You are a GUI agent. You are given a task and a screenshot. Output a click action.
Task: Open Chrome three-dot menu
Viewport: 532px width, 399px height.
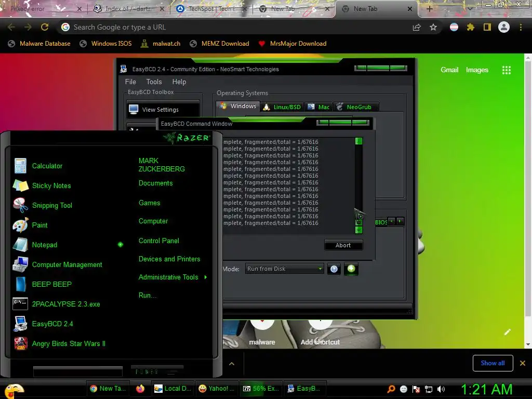(x=521, y=27)
